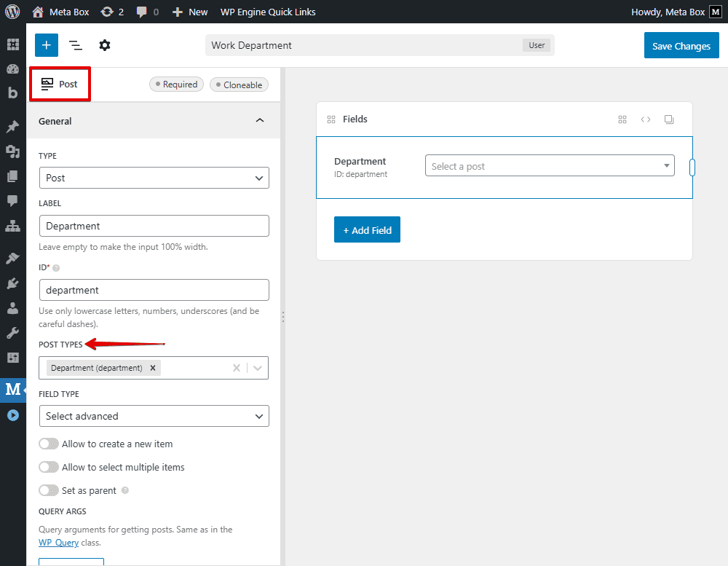Click the Save Changes button
This screenshot has height=566, width=728.
[681, 46]
